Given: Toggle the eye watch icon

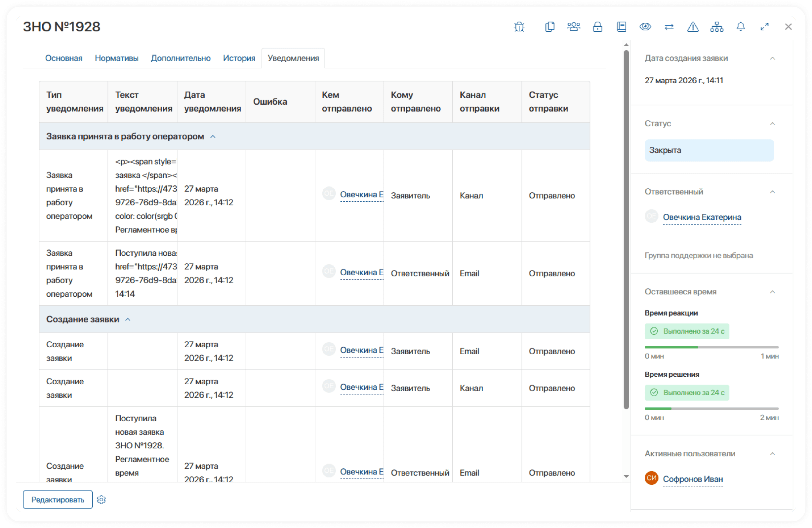Looking at the screenshot, I should click(645, 26).
